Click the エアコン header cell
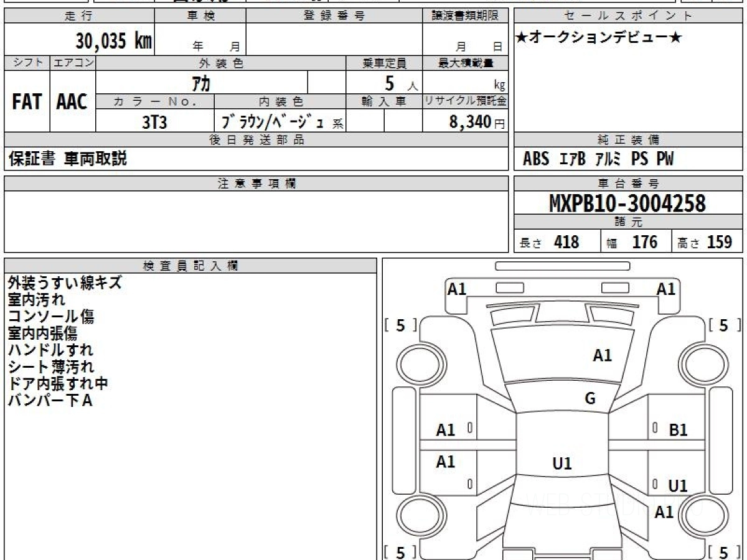This screenshot has height=560, width=747. pos(73,63)
